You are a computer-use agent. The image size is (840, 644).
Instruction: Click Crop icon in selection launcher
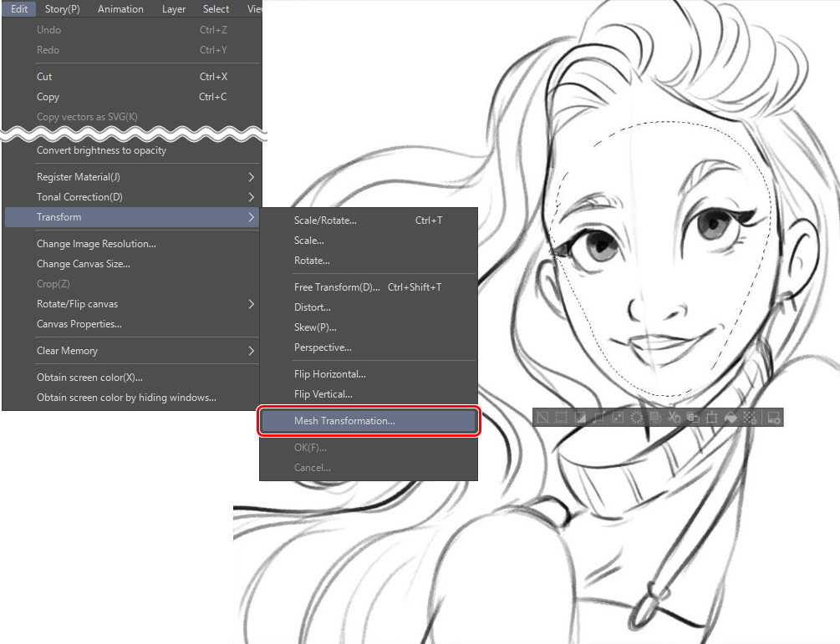561,417
